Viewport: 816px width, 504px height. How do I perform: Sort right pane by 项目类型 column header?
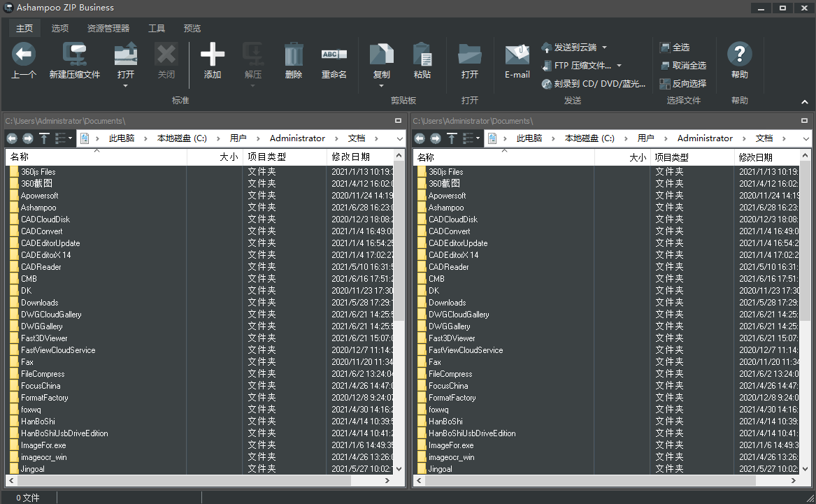point(692,157)
